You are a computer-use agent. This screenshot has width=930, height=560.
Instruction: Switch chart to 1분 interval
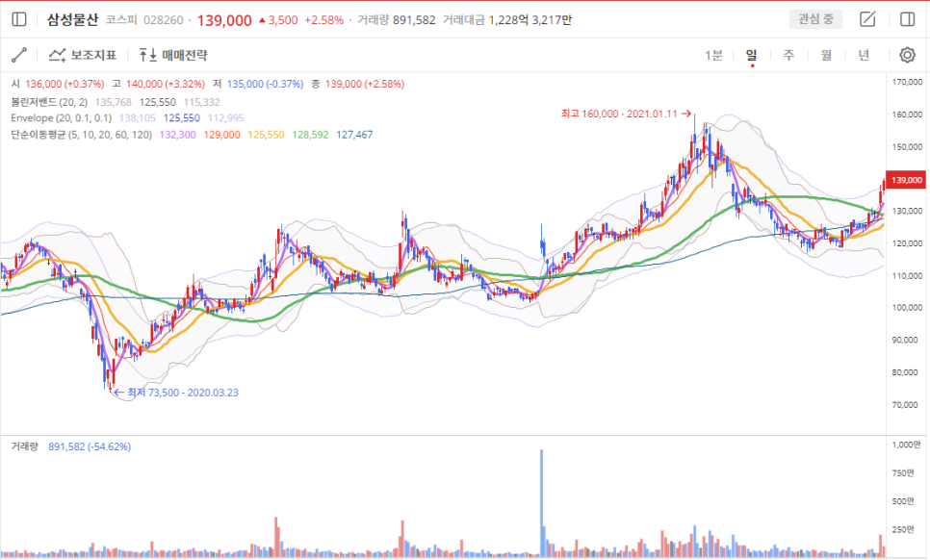[x=713, y=55]
